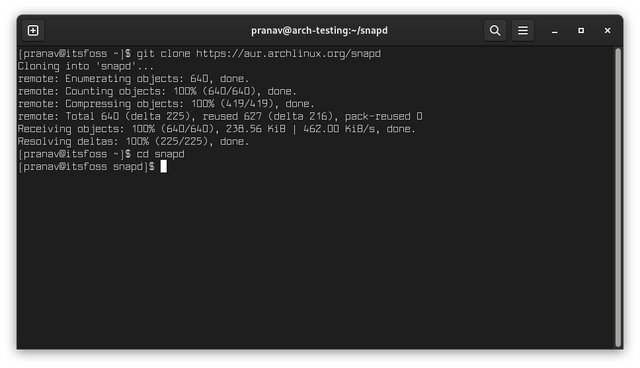Screen dimensions: 640x368
Task: Minimize the terminal window
Action: [554, 31]
